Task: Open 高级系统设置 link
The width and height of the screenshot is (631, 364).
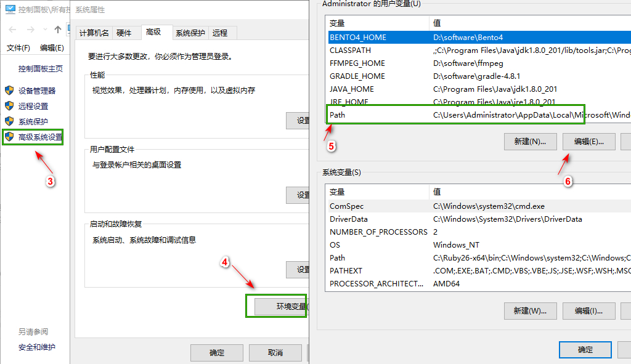Action: (x=40, y=137)
